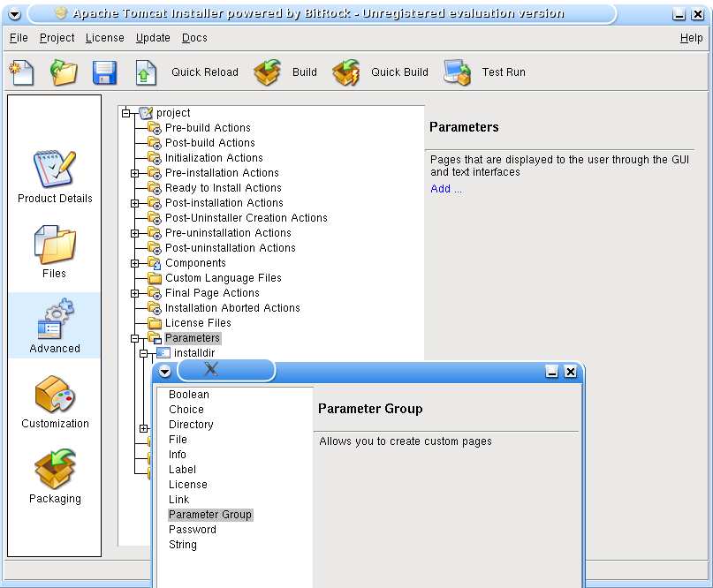This screenshot has width=713, height=588.
Task: Select Link parameter type
Action: 179,500
